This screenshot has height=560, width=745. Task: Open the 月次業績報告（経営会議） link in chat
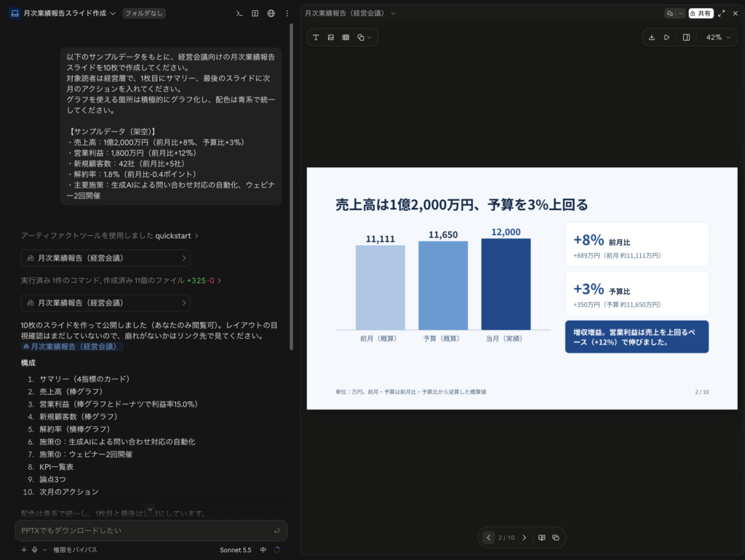click(x=72, y=347)
